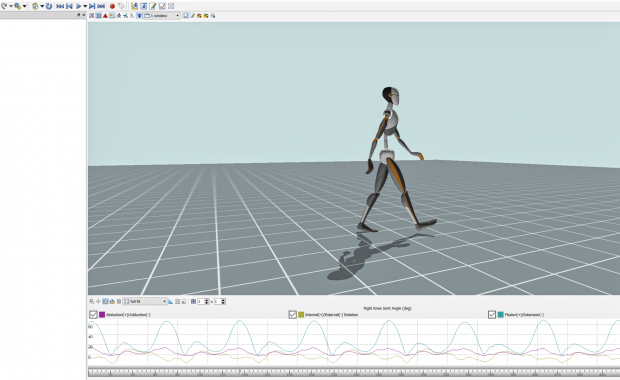The width and height of the screenshot is (620, 380).
Task: Click the skeleton axes icon in viewport toolbar
Action: pos(125,16)
